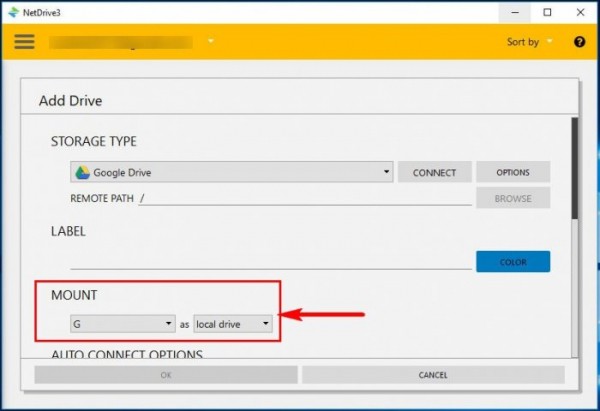600x411 pixels.
Task: Expand the account dropdown arrow in the yellow bar
Action: [x=210, y=41]
